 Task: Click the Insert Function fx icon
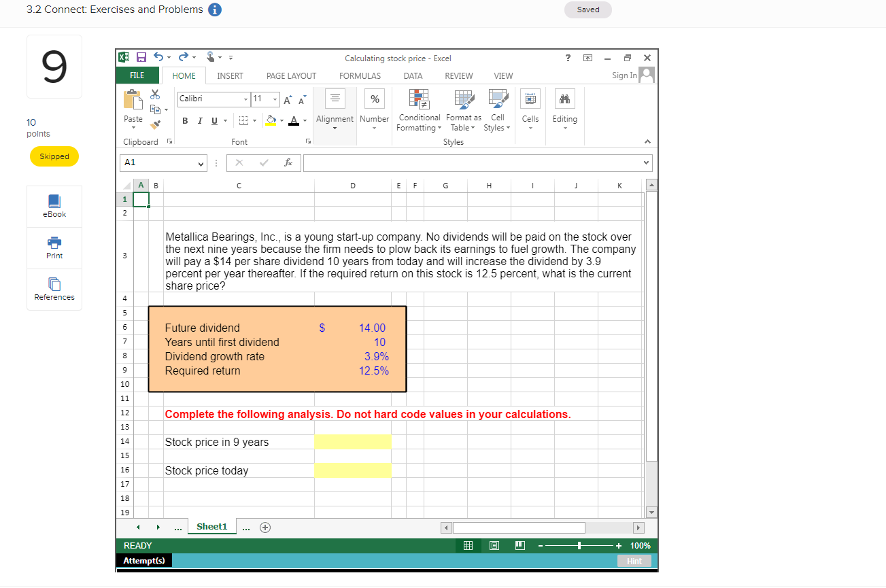[289, 163]
